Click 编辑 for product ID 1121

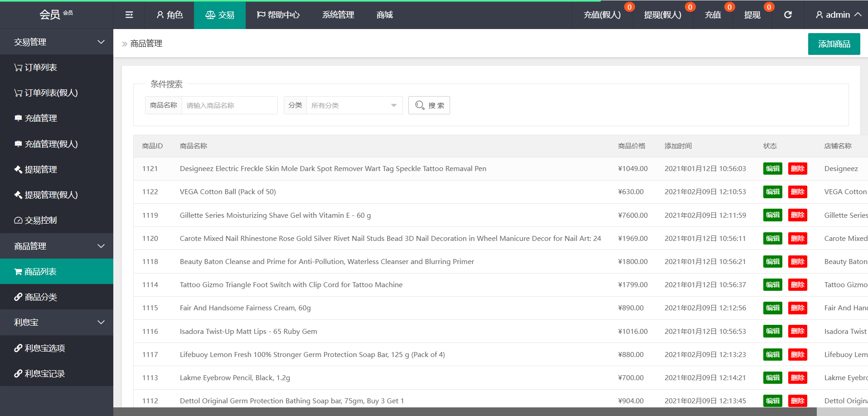[772, 169]
